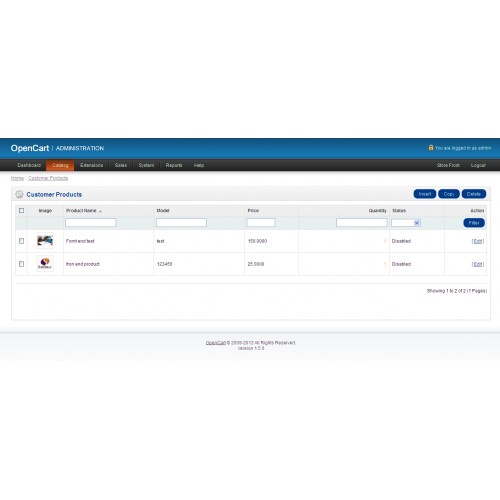Focus the Price filter input
Image resolution: width=500 pixels, height=500 pixels.
pyautogui.click(x=261, y=223)
